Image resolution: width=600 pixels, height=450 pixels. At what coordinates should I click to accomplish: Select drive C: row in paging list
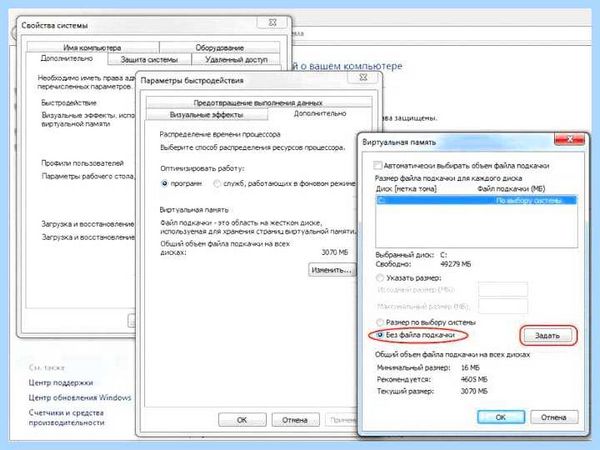tap(476, 201)
